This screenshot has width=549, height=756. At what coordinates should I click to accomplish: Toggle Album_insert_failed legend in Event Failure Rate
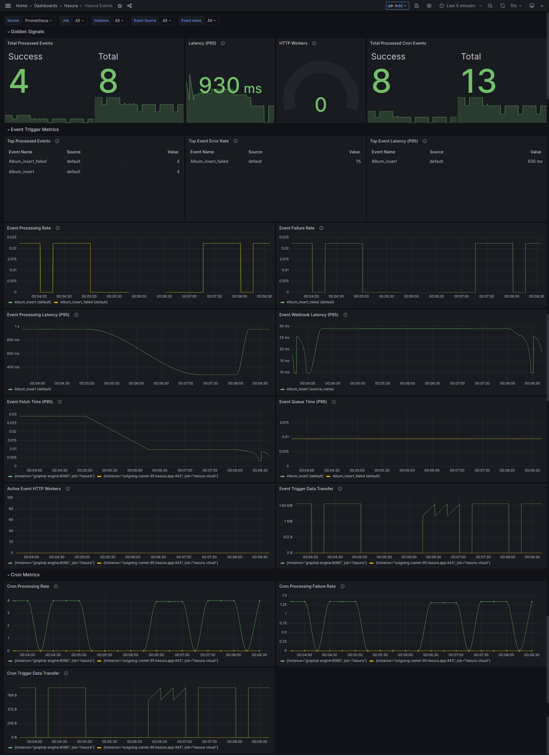coord(310,302)
